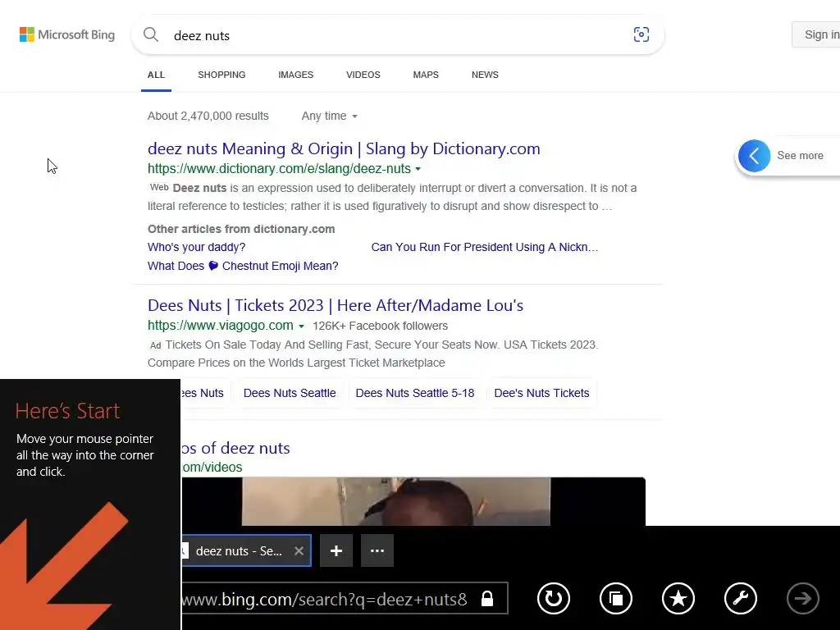The height and width of the screenshot is (630, 840).
Task: Click Dee's Nuts Tickets chip
Action: tap(541, 393)
